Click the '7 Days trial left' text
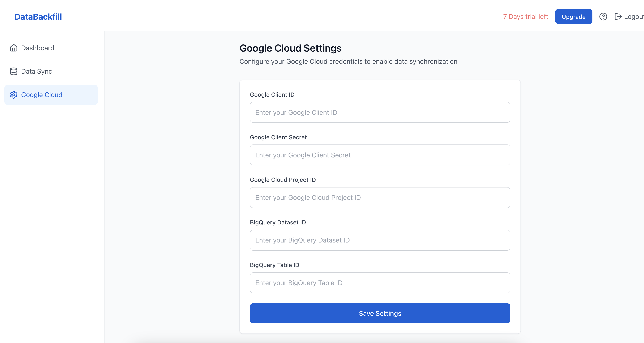 (x=525, y=17)
